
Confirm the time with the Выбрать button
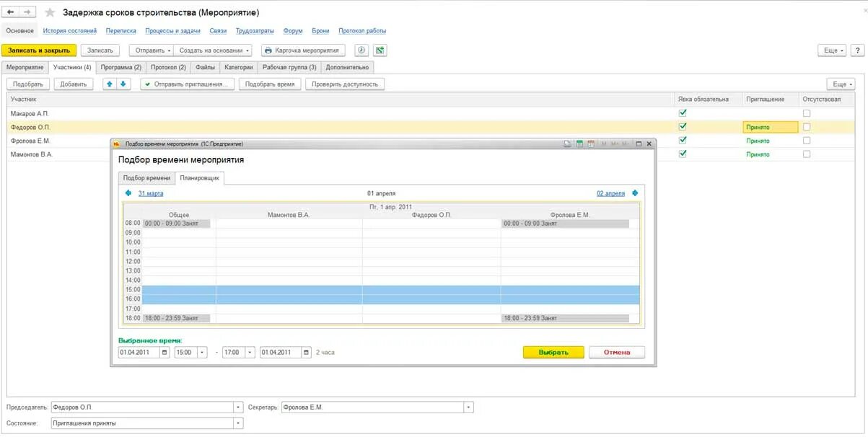click(x=554, y=352)
